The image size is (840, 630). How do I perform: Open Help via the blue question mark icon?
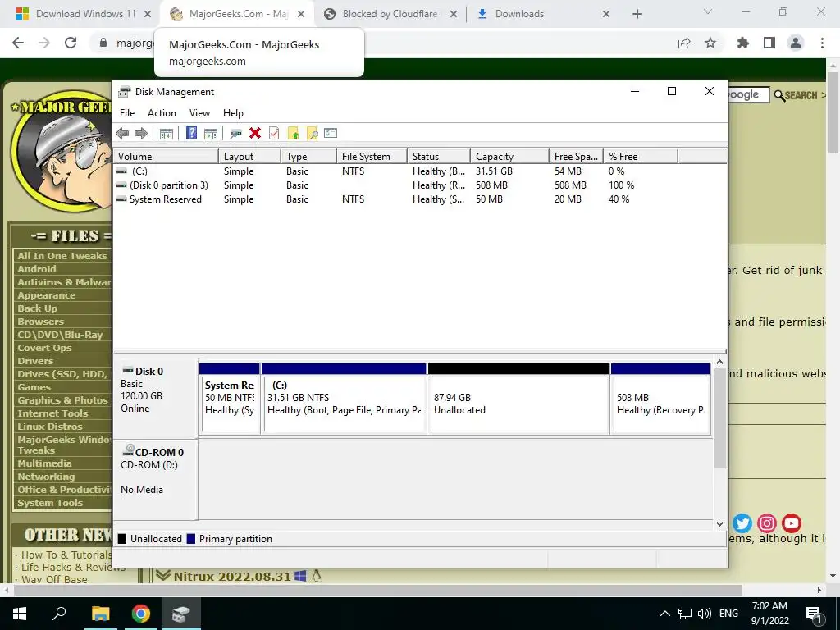click(191, 134)
